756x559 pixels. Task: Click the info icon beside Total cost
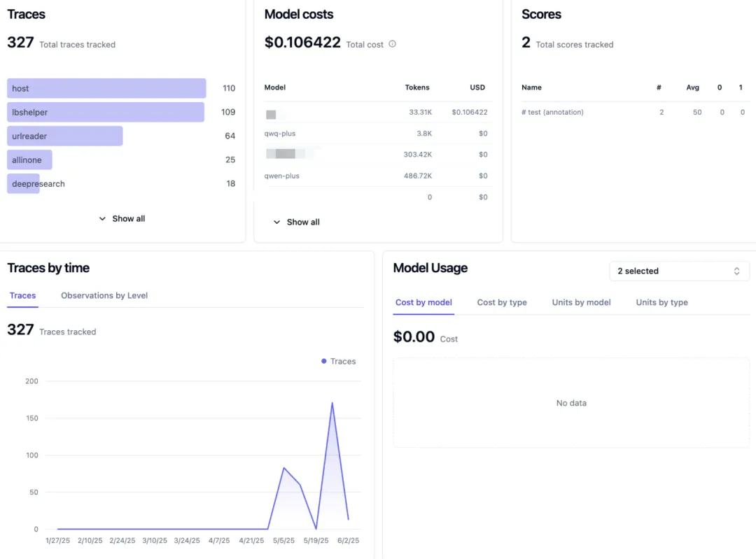click(x=392, y=44)
